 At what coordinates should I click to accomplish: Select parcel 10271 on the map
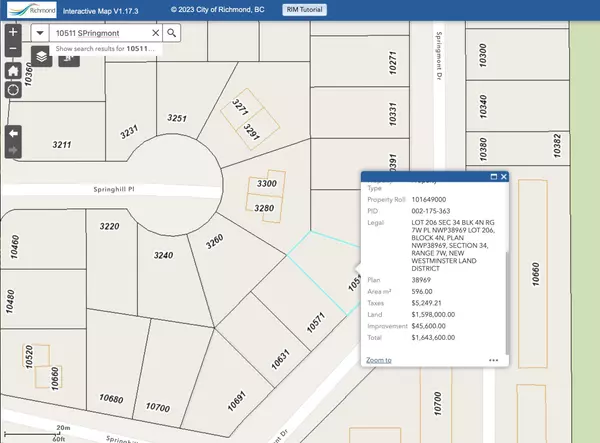[392, 63]
